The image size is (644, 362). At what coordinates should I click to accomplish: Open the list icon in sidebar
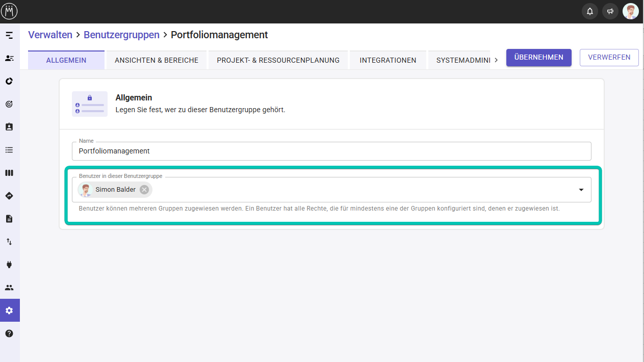[x=9, y=150]
